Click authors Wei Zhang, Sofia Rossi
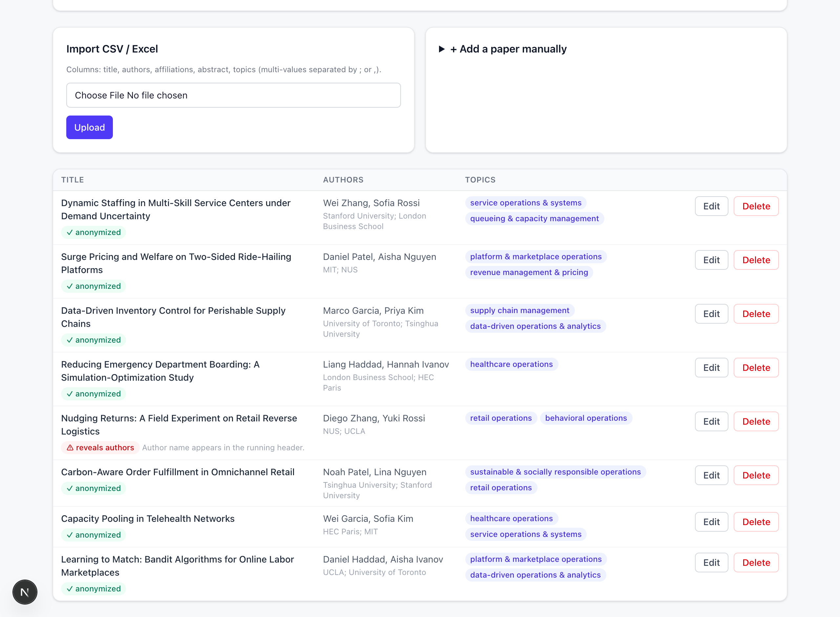The height and width of the screenshot is (617, 840). point(371,203)
